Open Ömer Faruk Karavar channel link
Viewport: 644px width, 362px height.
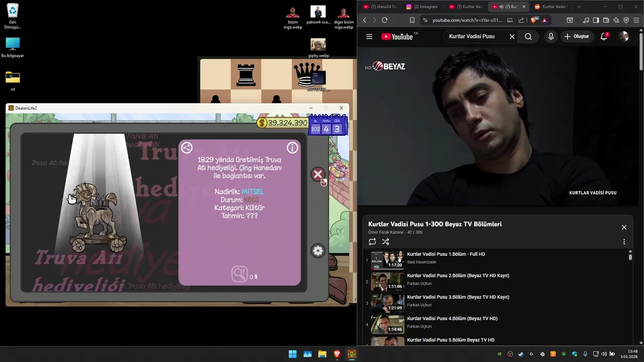[x=386, y=232]
